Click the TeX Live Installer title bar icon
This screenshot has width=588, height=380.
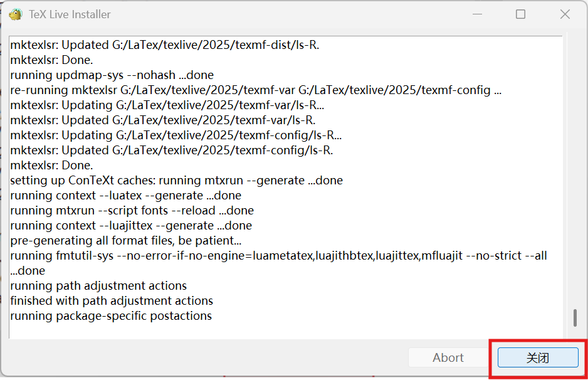pos(16,14)
